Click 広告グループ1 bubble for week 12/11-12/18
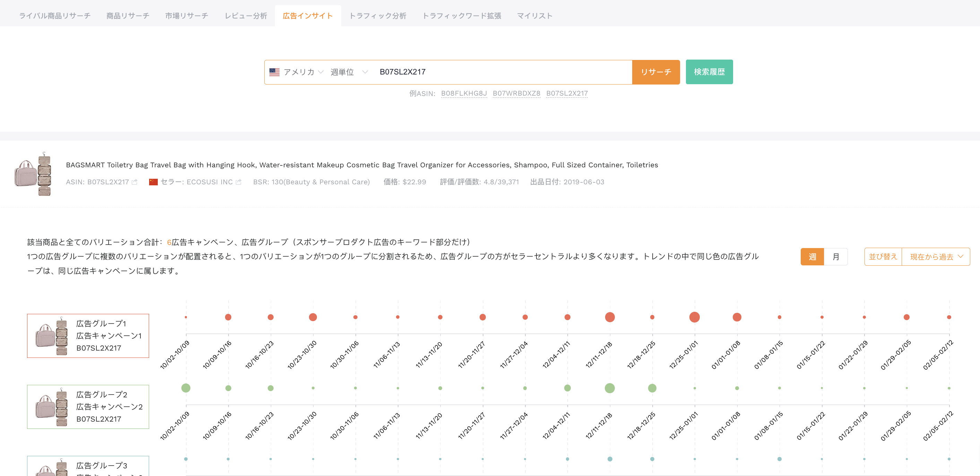 [x=610, y=317]
